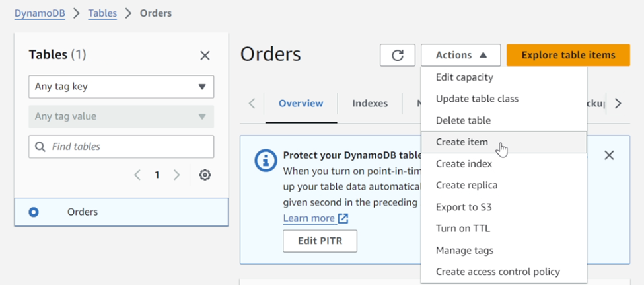Select Create item in Actions menu
The image size is (644, 285).
coord(503,142)
